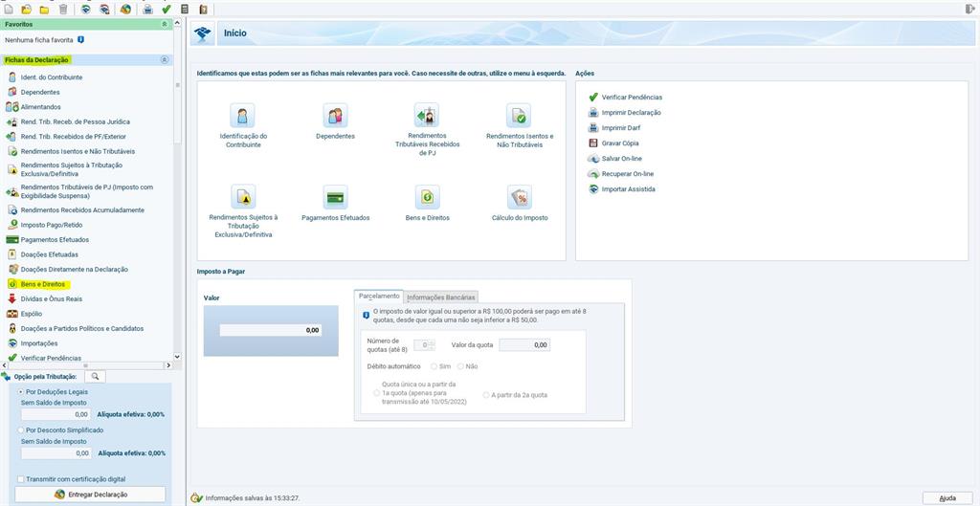This screenshot has width=980, height=506.
Task: Enable Transmitir com certificação digital checkbox
Action: pyautogui.click(x=22, y=479)
